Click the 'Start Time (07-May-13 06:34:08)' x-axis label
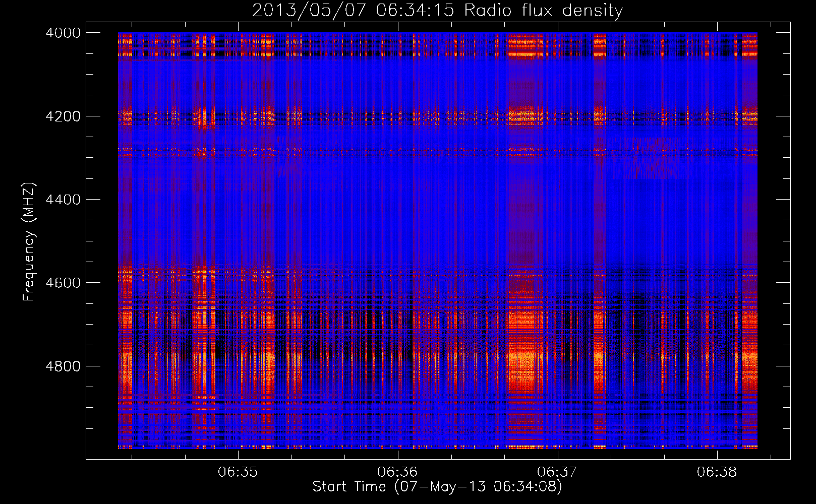This screenshot has width=816, height=504. click(x=437, y=487)
